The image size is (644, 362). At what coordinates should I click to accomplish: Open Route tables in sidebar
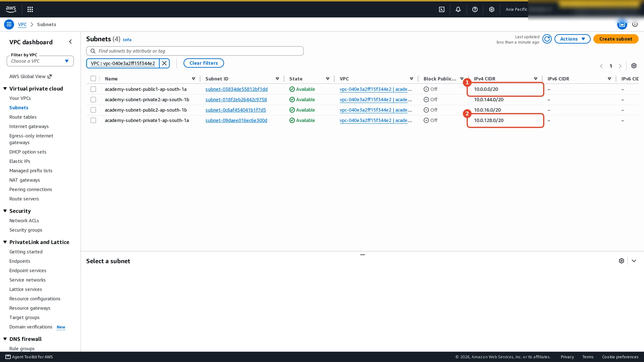[x=23, y=117]
